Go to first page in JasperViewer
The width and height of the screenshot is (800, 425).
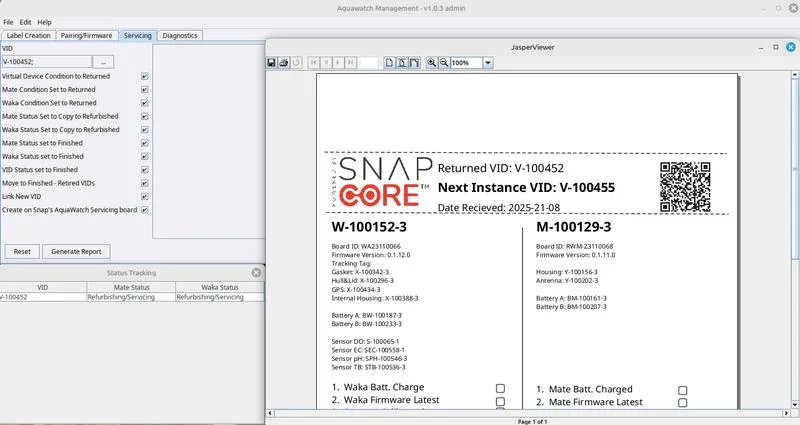pyautogui.click(x=314, y=62)
